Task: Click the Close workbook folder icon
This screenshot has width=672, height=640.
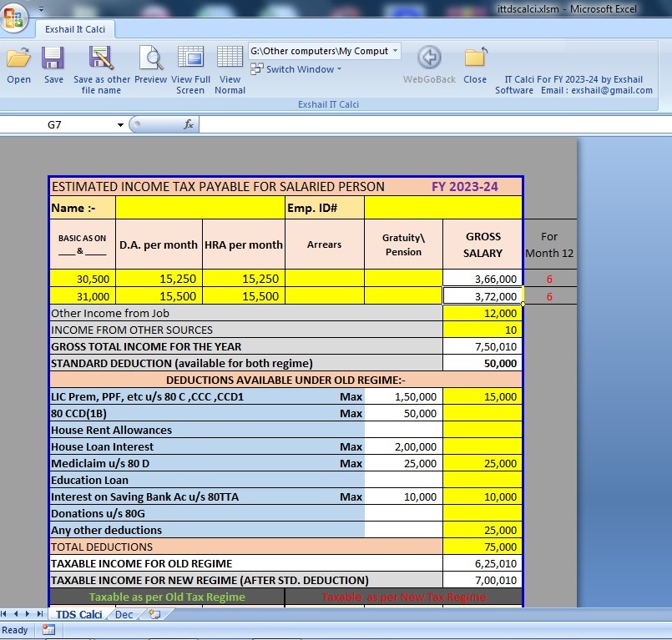Action: [475, 59]
